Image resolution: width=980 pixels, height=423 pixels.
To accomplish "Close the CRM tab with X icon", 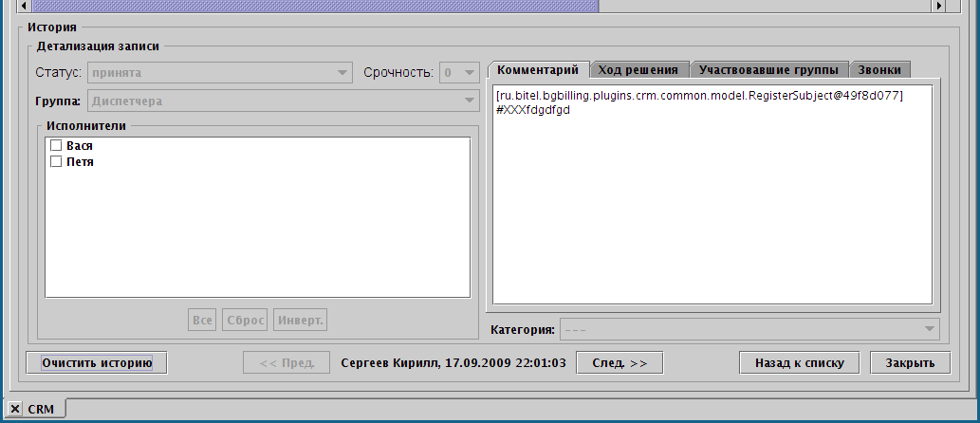I will coord(15,409).
